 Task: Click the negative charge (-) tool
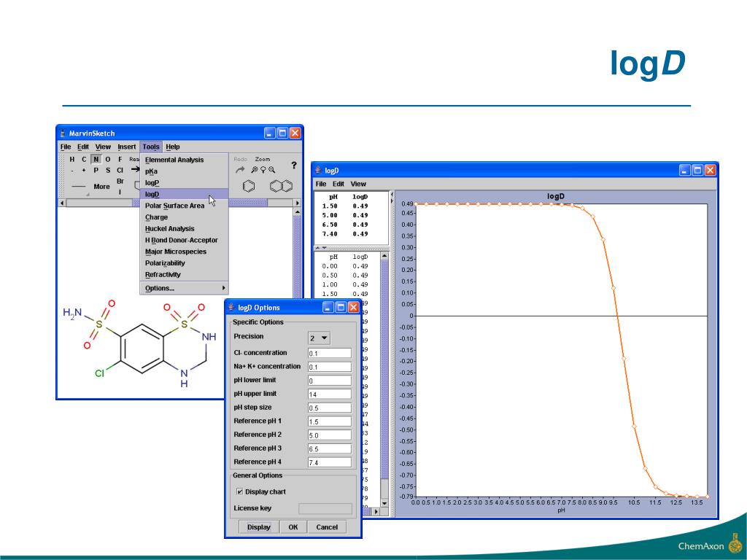pyautogui.click(x=72, y=170)
